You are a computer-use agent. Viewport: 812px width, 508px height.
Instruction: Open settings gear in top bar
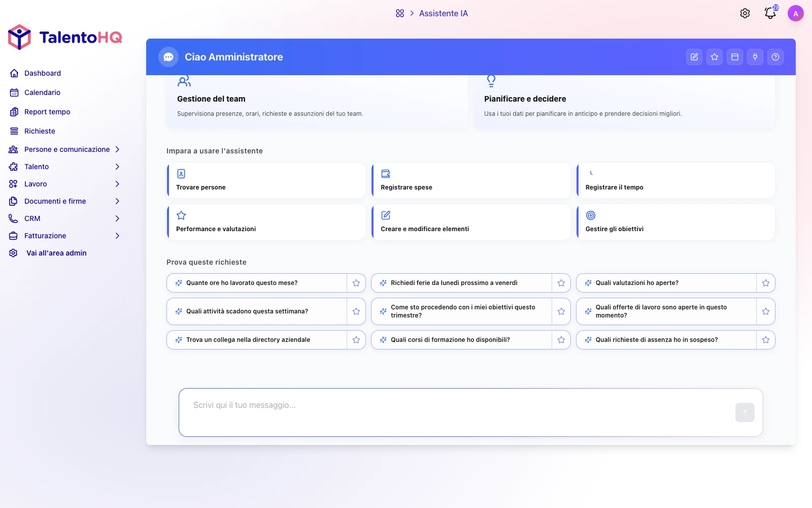(745, 14)
